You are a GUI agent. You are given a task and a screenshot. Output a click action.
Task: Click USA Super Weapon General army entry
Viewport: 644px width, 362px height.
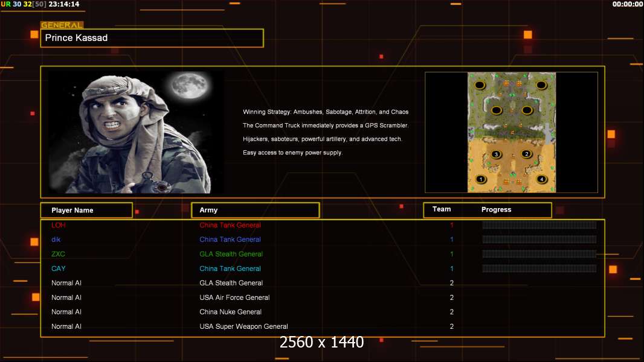point(243,326)
